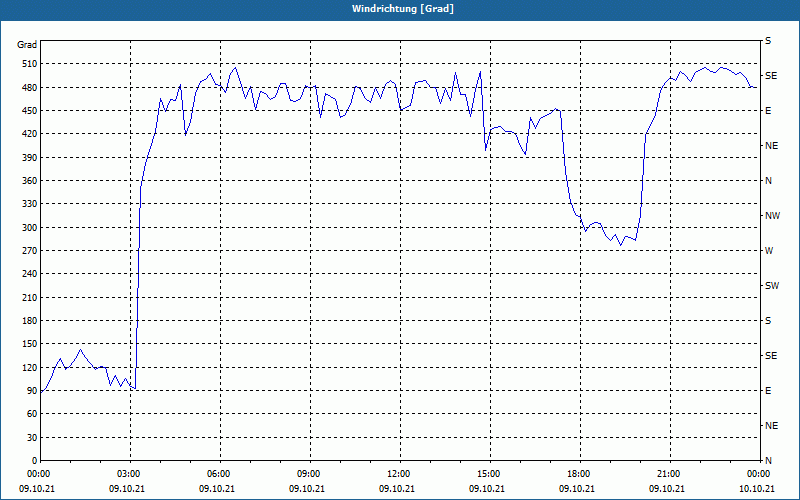Select the 10.10.21 date label
This screenshot has width=800, height=500.
pos(757,489)
